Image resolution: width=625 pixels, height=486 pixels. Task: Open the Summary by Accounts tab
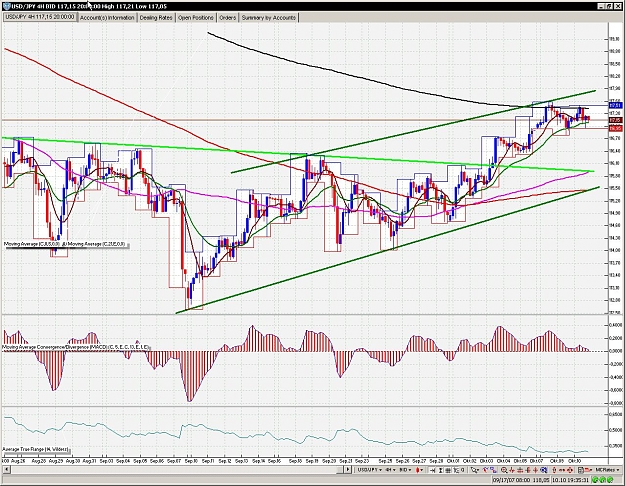(269, 18)
